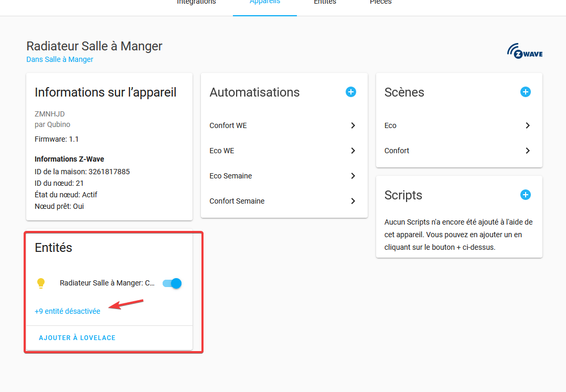The image size is (566, 392).
Task: Click the Ajouter à Lovelace button
Action: pos(77,338)
